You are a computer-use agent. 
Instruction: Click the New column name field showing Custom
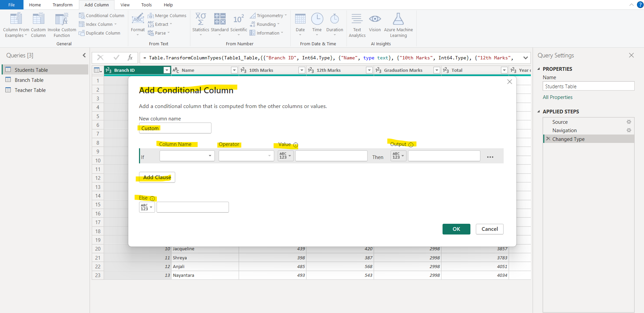pos(175,128)
